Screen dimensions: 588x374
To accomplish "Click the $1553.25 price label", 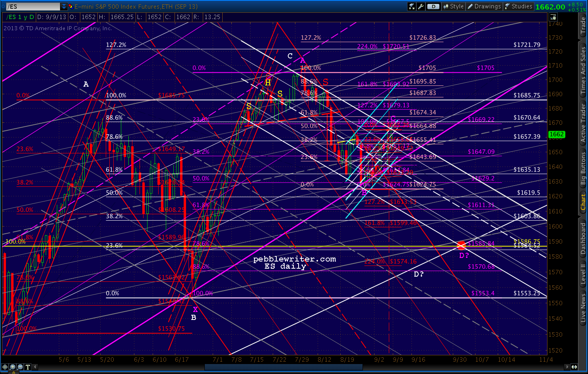I will pos(527,293).
